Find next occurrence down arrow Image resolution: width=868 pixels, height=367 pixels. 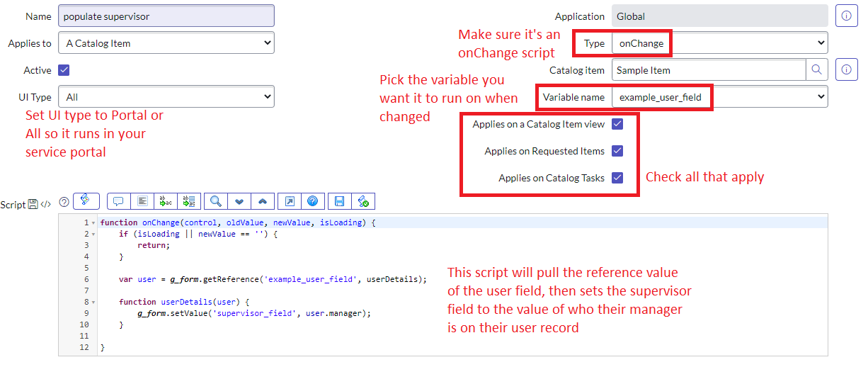point(239,201)
